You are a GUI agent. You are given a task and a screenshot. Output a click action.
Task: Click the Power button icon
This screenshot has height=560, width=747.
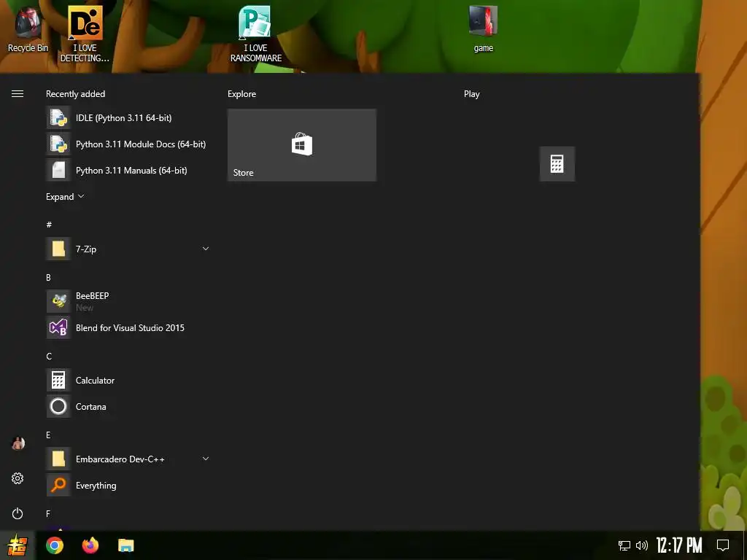click(18, 513)
